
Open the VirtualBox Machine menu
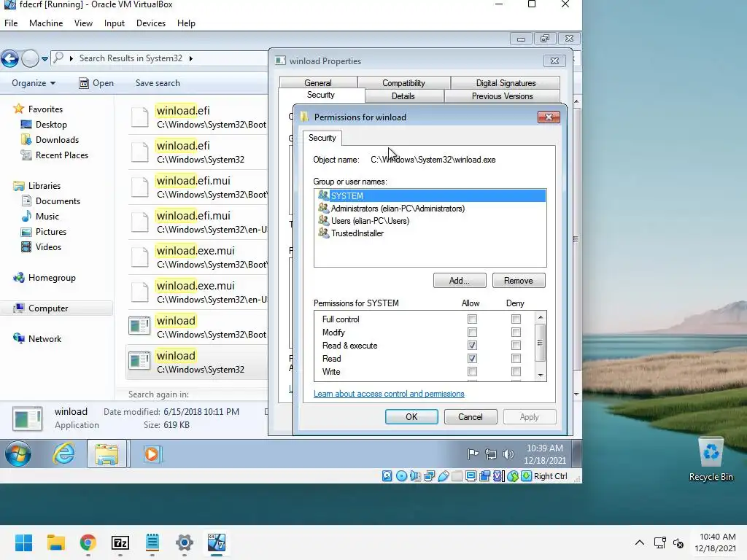tap(46, 23)
